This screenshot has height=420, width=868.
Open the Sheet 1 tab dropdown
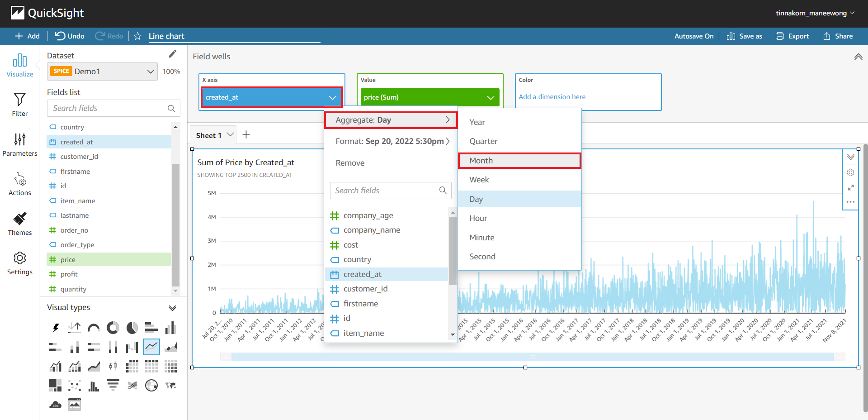(231, 134)
